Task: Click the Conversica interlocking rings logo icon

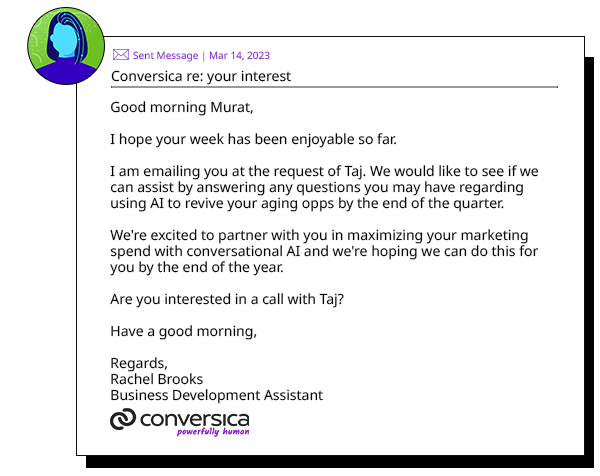Action: click(123, 420)
